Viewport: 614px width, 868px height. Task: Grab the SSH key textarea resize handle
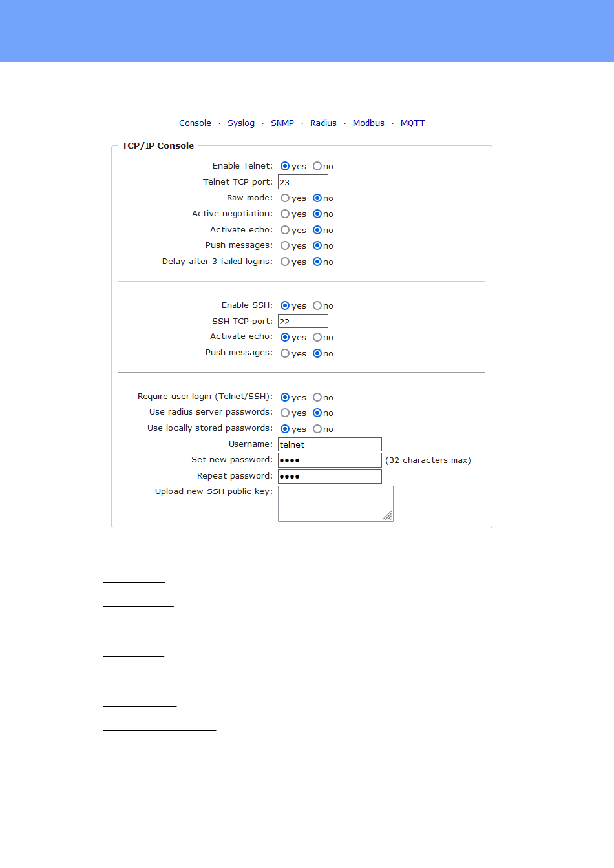coord(388,515)
